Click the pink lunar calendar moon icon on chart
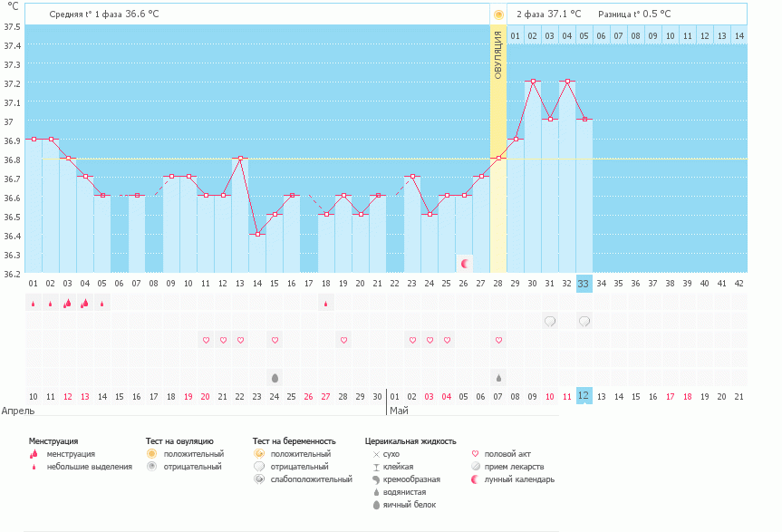Viewport: 782px width, 532px height. (x=465, y=262)
